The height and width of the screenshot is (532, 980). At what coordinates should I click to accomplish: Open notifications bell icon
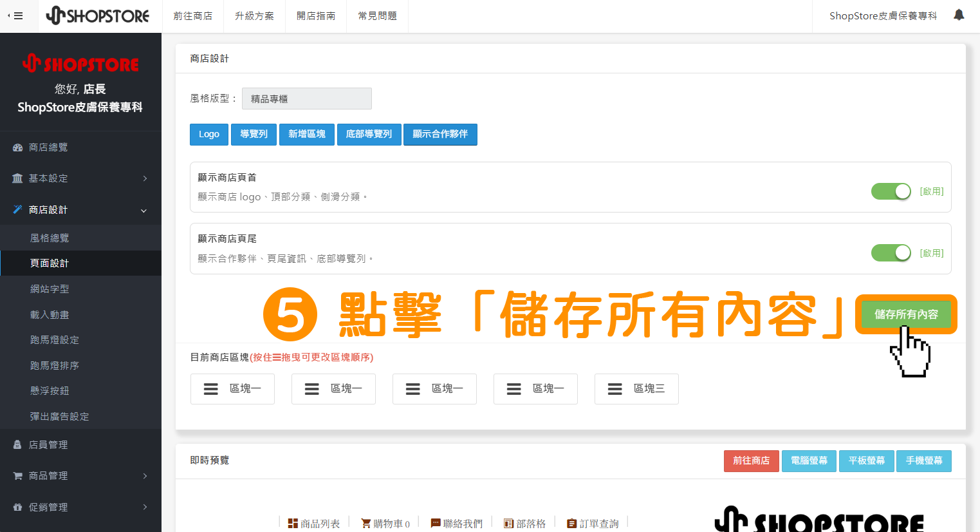point(959,15)
